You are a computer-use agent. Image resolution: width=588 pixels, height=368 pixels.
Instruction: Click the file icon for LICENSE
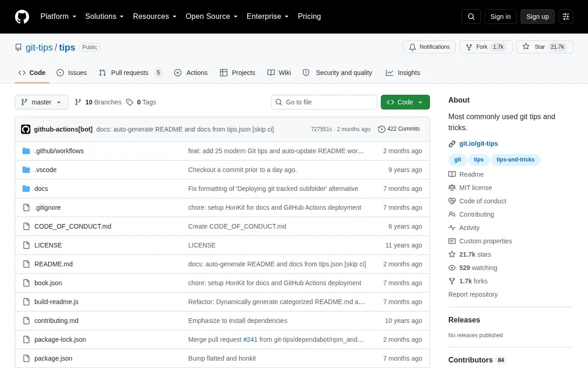pos(26,245)
